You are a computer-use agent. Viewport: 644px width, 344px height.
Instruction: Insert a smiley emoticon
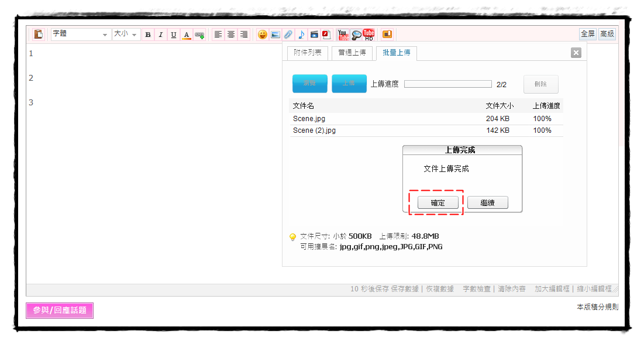[263, 35]
